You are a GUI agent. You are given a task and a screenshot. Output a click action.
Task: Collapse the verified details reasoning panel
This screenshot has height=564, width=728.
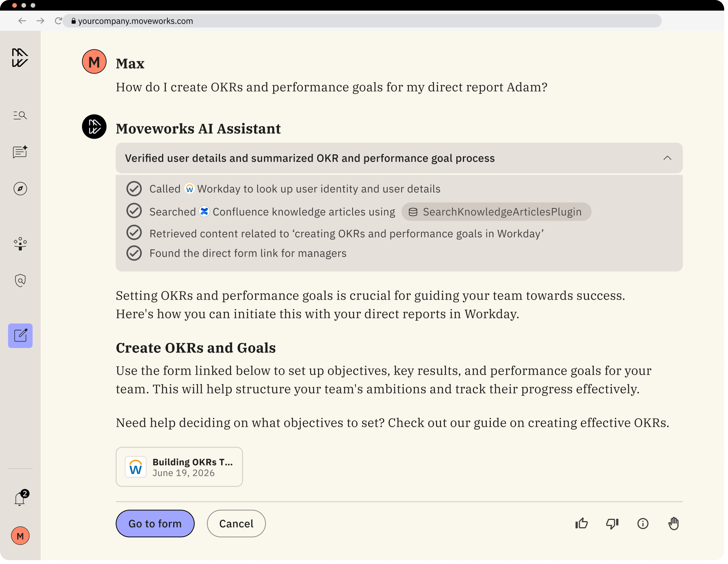667,158
